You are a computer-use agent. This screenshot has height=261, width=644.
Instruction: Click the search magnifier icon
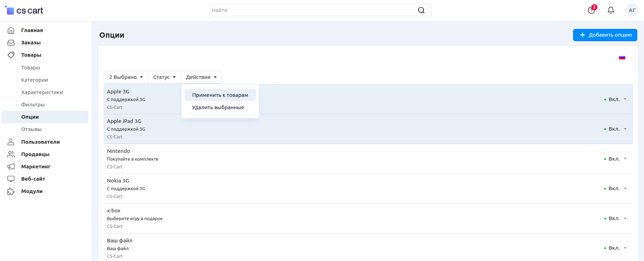(x=421, y=10)
